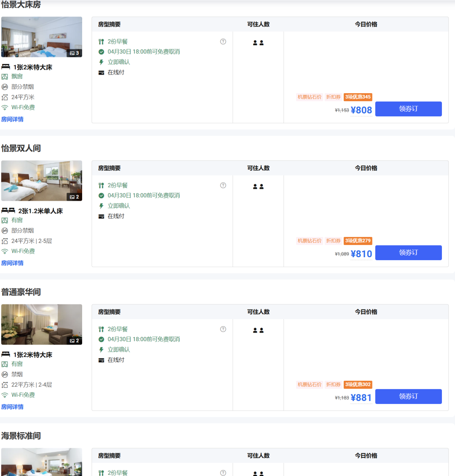Click help icon in 怡景大床房 room summary

point(223,41)
